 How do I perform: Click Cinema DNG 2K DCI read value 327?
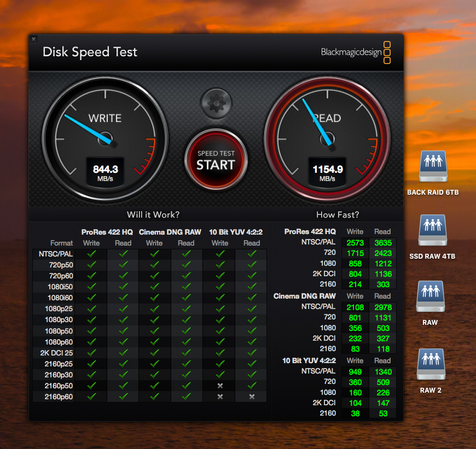point(383,339)
